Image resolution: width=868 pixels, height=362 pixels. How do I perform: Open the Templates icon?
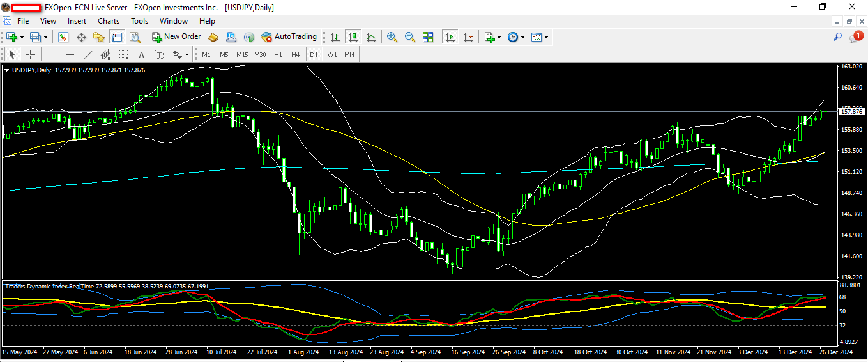(537, 37)
